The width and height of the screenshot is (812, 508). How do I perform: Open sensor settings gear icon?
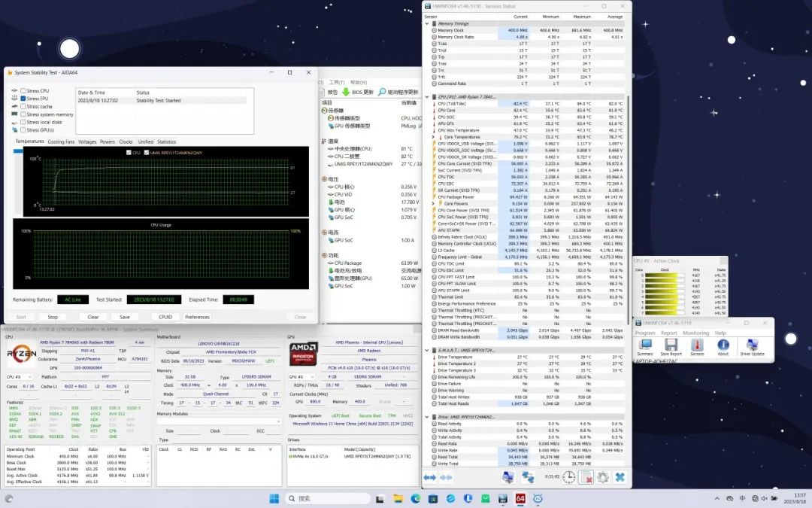click(x=601, y=477)
